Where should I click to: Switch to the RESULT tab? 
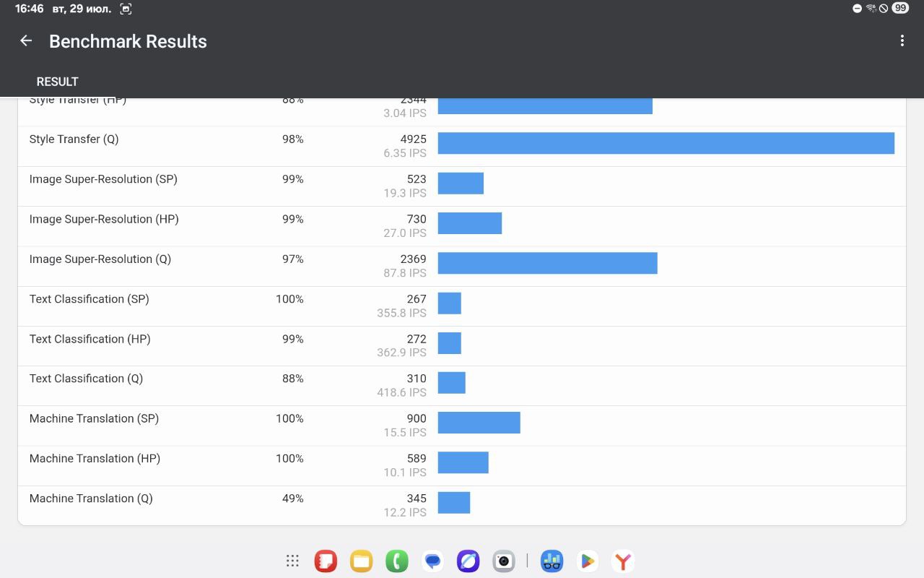click(58, 82)
